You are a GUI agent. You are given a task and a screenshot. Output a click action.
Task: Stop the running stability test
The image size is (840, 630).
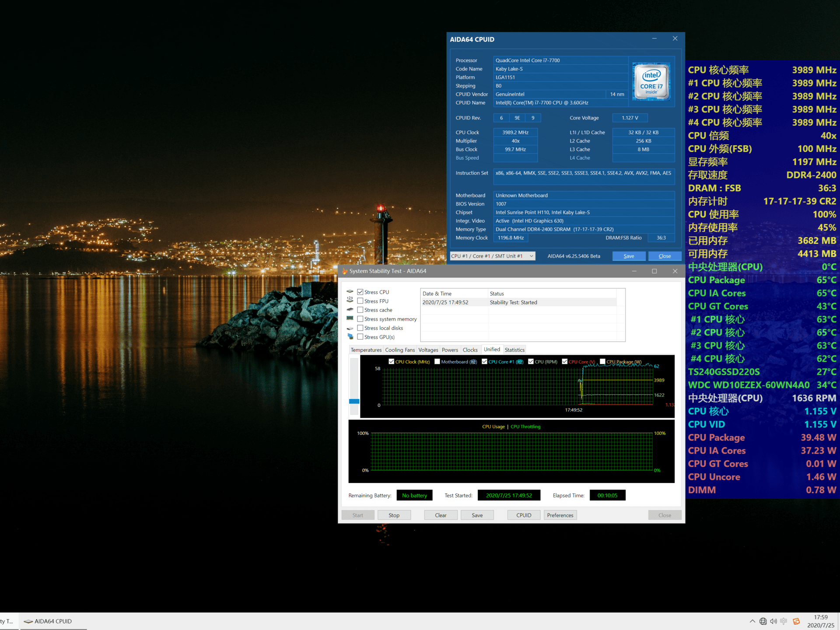394,515
